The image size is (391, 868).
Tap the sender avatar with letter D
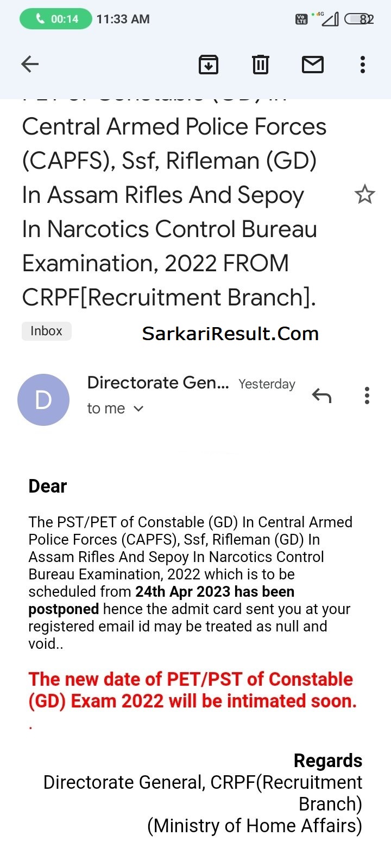pos(43,400)
